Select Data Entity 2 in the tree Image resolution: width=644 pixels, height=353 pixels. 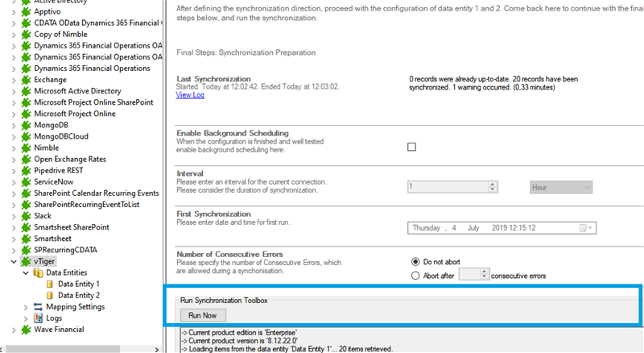click(78, 295)
